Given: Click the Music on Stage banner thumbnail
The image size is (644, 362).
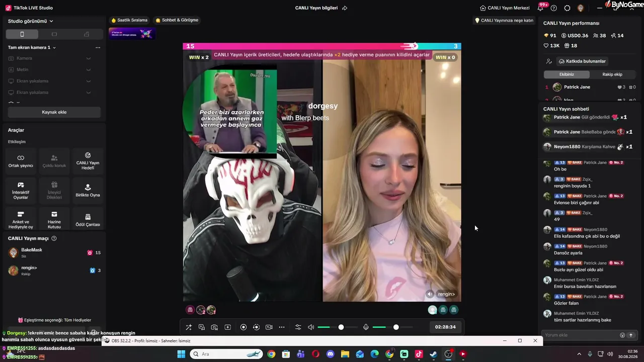Looking at the screenshot, I should coord(132,34).
